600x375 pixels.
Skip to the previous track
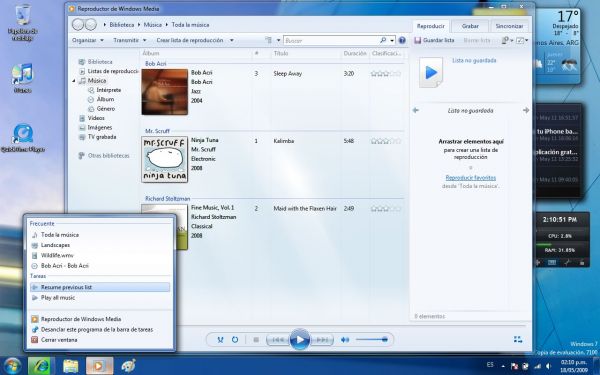(x=278, y=339)
